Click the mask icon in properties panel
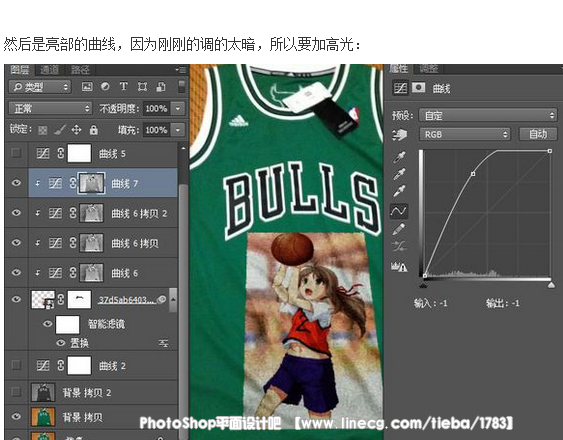 (418, 87)
